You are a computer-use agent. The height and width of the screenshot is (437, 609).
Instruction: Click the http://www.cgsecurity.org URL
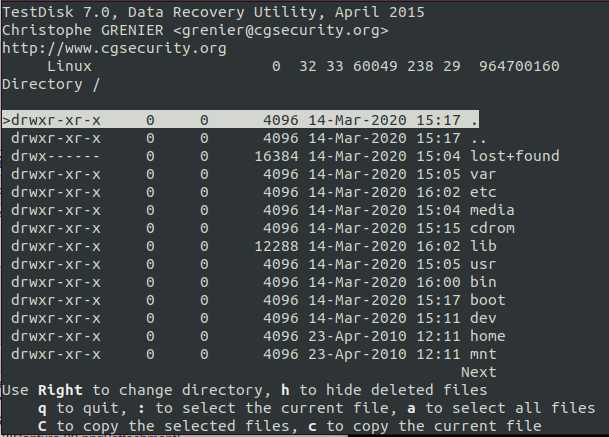[111, 48]
